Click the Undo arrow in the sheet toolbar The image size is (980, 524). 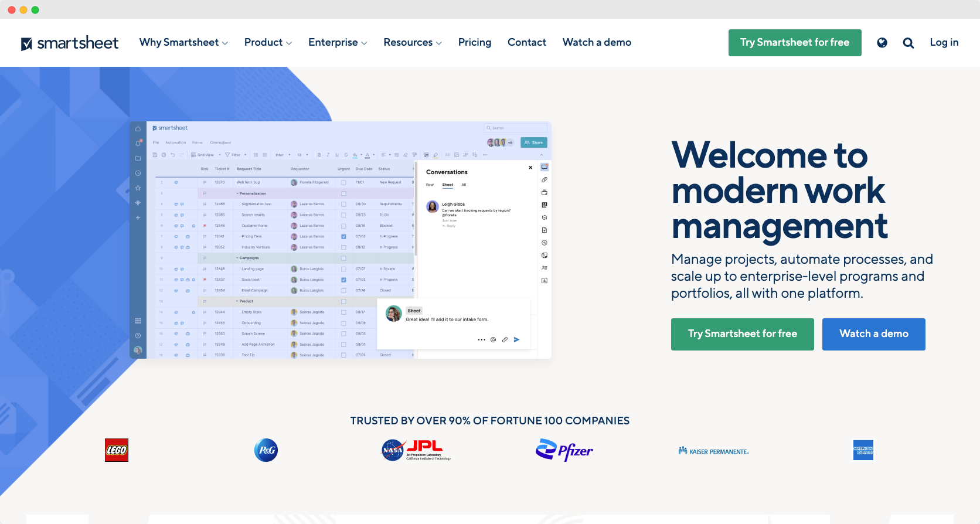172,155
